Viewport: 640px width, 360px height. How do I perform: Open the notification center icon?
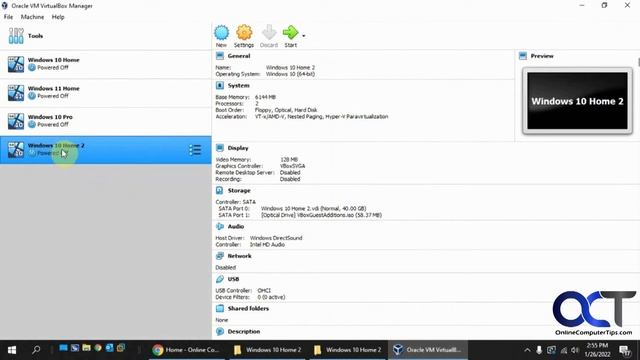[624, 350]
